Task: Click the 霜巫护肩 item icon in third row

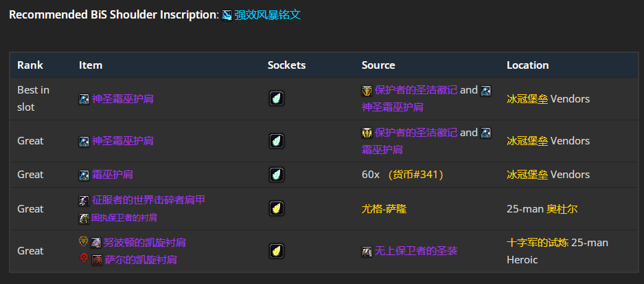Action: click(x=84, y=175)
